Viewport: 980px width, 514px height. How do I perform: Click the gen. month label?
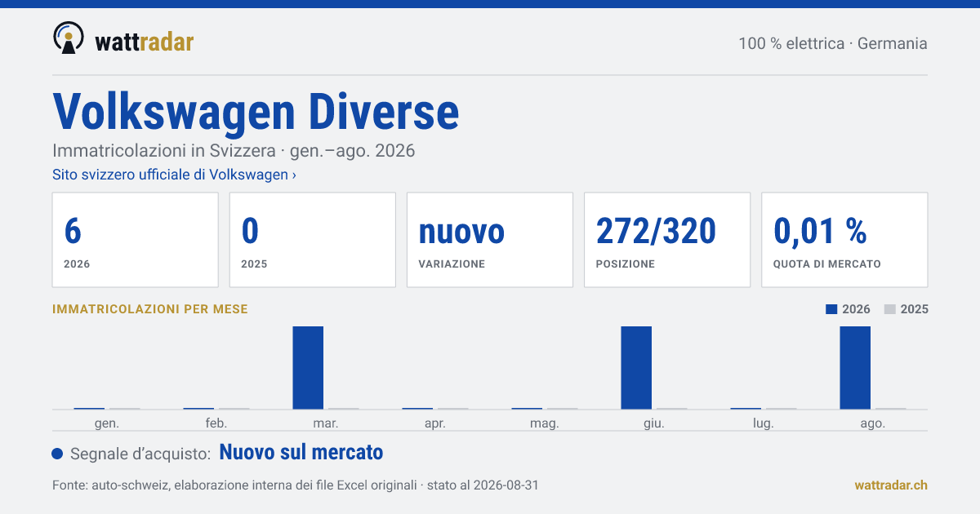point(107,423)
